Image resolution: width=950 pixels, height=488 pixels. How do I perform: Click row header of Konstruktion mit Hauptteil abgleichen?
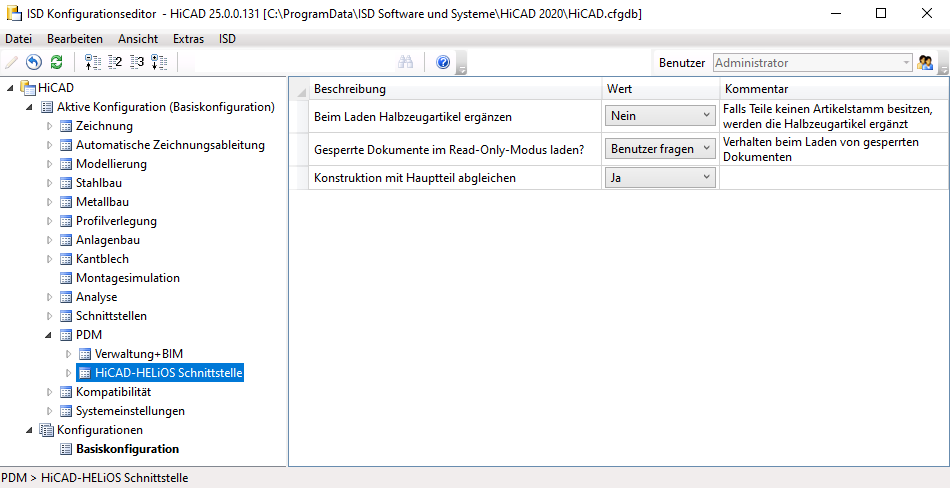[299, 178]
